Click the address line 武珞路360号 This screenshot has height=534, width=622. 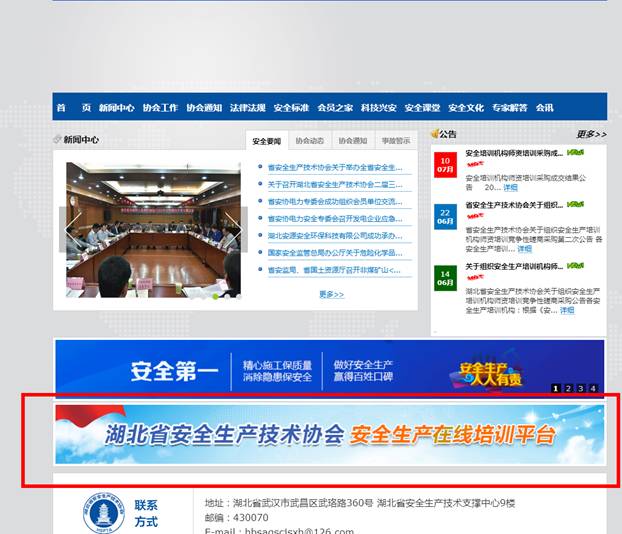(359, 503)
